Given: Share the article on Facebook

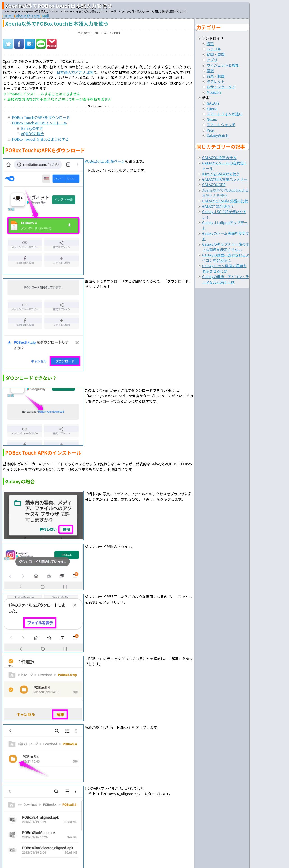Looking at the screenshot, I should coord(19,44).
